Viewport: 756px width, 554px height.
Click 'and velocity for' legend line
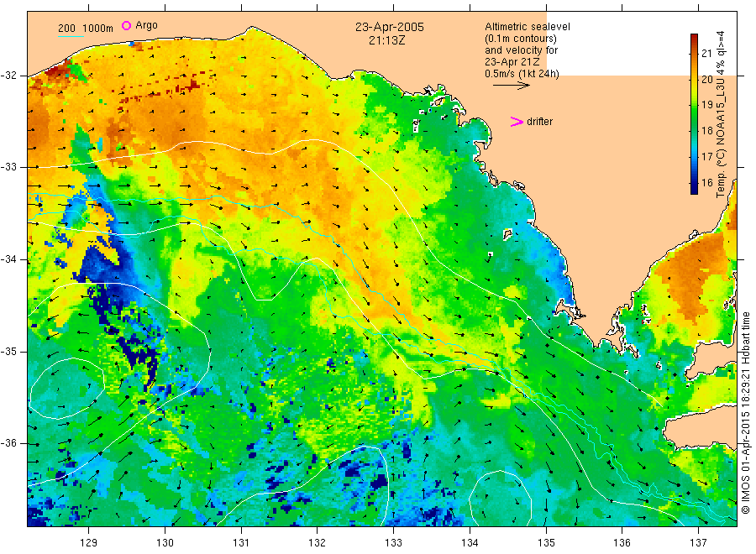tap(521, 50)
